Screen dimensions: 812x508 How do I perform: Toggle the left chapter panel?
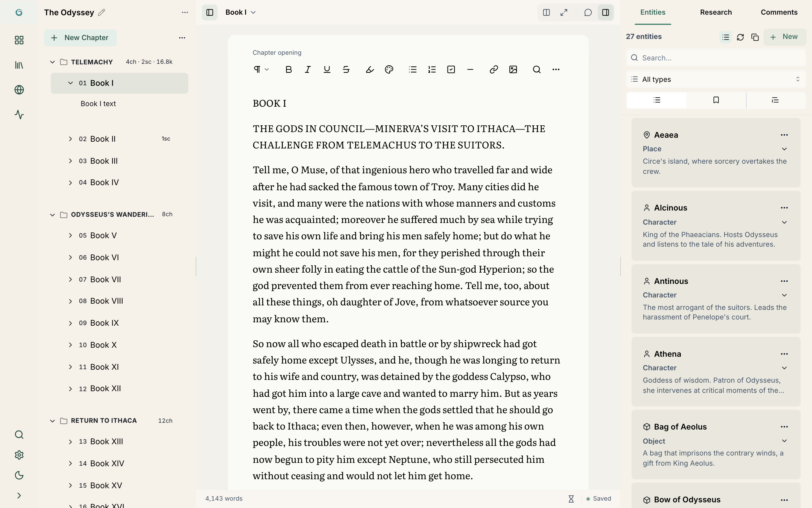(x=210, y=12)
